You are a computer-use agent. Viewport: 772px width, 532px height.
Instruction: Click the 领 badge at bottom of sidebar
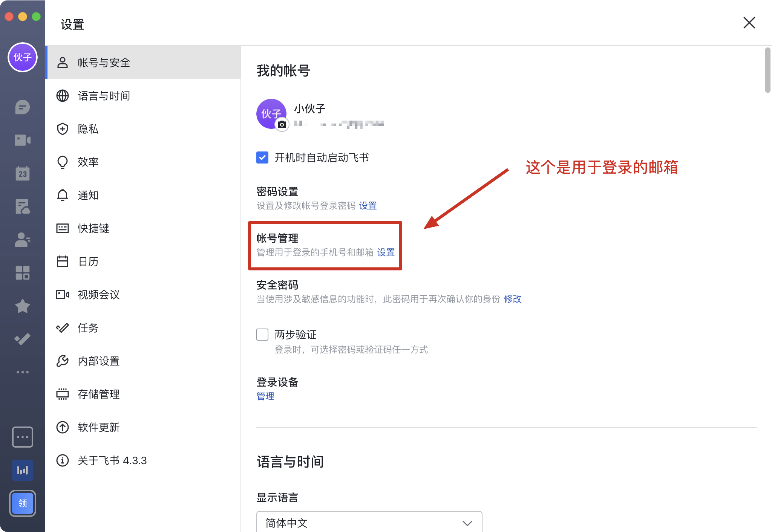[23, 503]
